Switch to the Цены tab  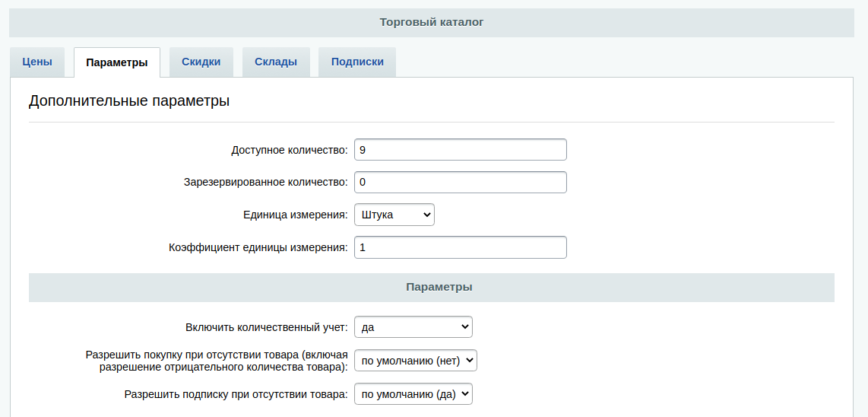pyautogui.click(x=37, y=62)
